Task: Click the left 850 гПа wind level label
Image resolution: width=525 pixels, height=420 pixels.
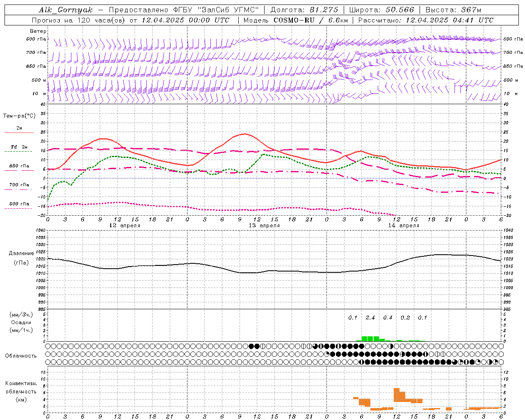Action: pyautogui.click(x=36, y=66)
